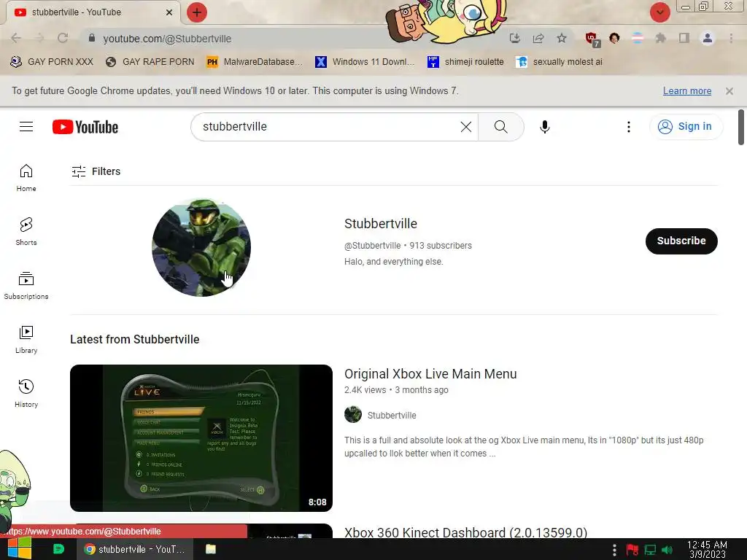Click the page vertical scrollbar
This screenshot has height=560, width=747.
pos(741,127)
